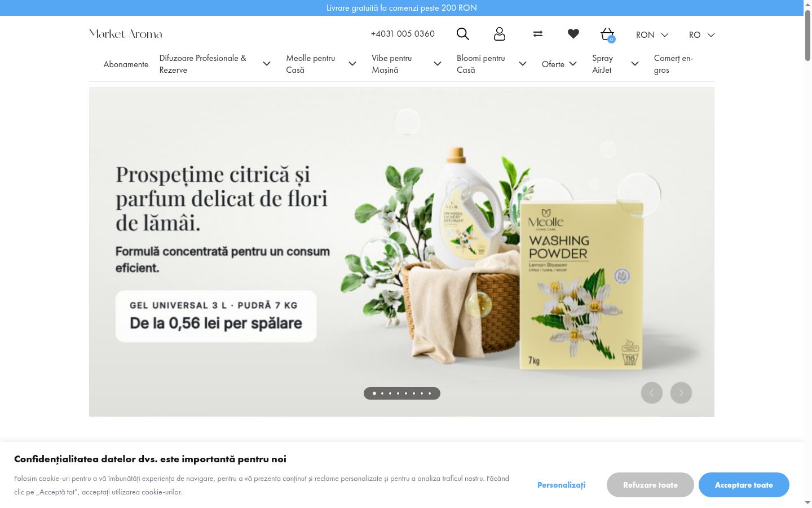The height and width of the screenshot is (508, 812).
Task: Click the Market Aroma logo
Action: point(126,34)
